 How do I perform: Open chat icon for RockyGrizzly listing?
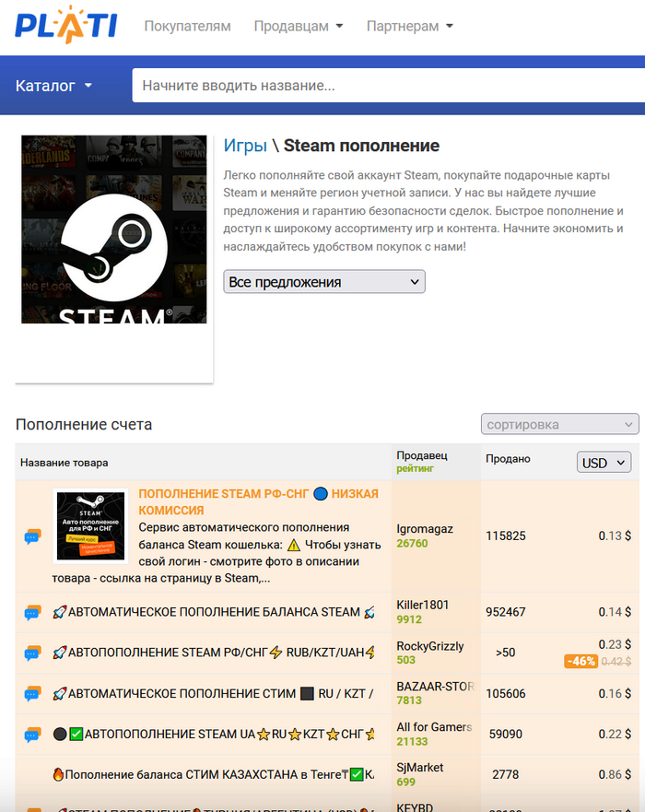[x=32, y=653]
